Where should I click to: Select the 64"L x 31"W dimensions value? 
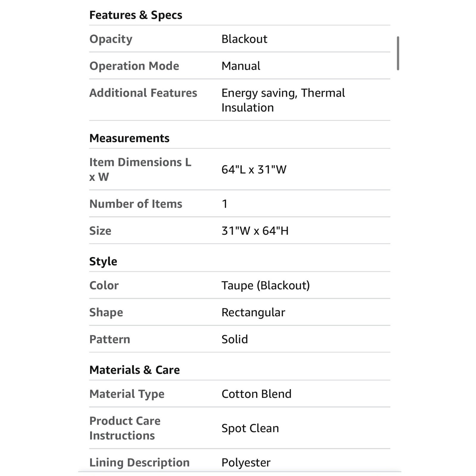[x=254, y=170]
